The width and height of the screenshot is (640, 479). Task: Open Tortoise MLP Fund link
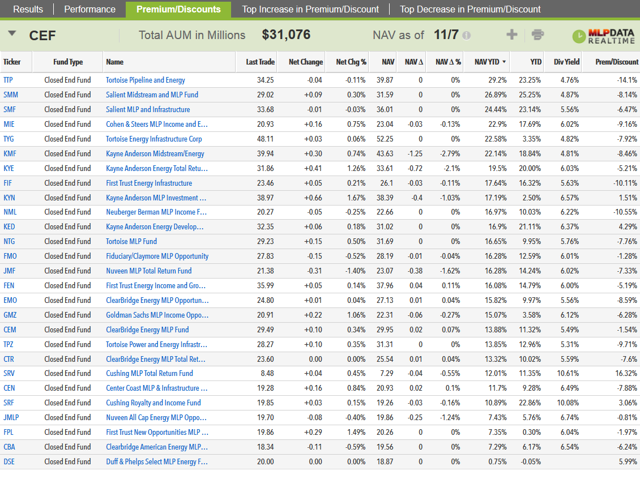131,241
